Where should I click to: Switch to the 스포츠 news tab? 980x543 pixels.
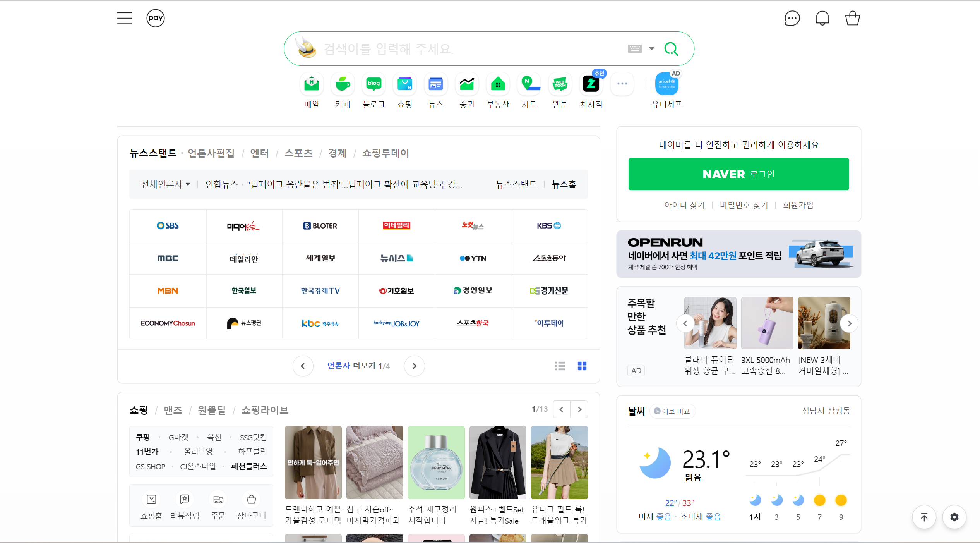point(298,153)
